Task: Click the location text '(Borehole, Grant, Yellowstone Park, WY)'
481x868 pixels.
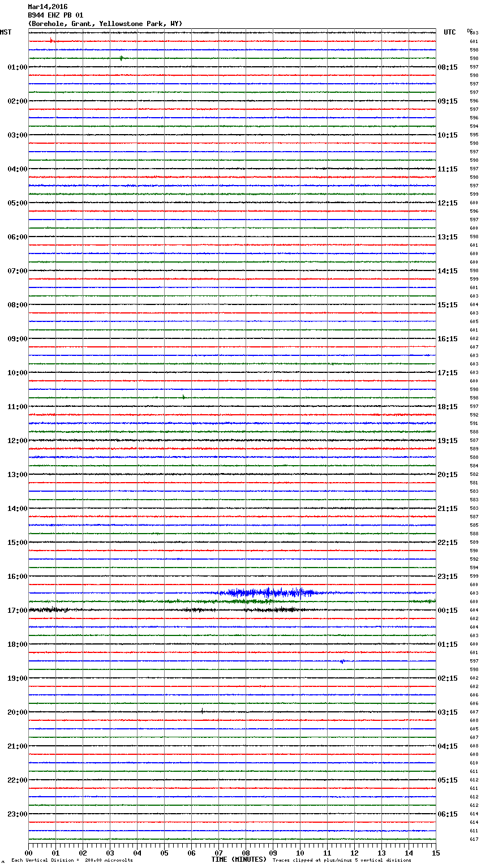Action: click(x=105, y=24)
